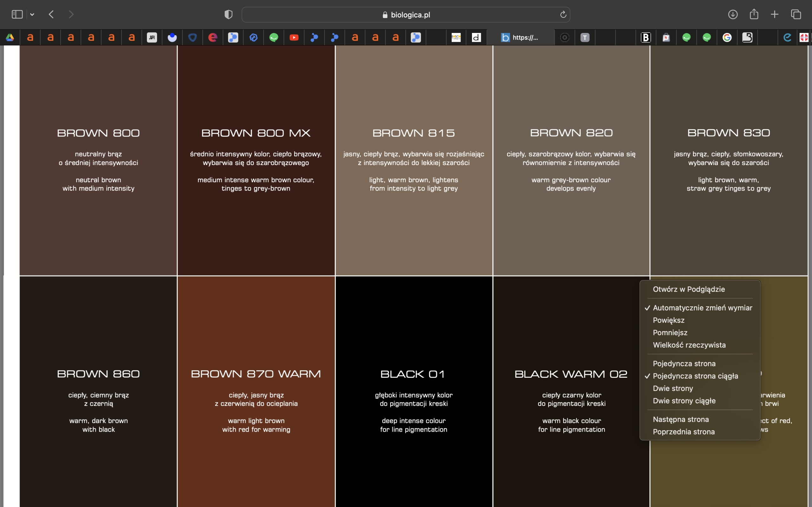
Task: Reload the biologica.pl page
Action: [x=563, y=15]
